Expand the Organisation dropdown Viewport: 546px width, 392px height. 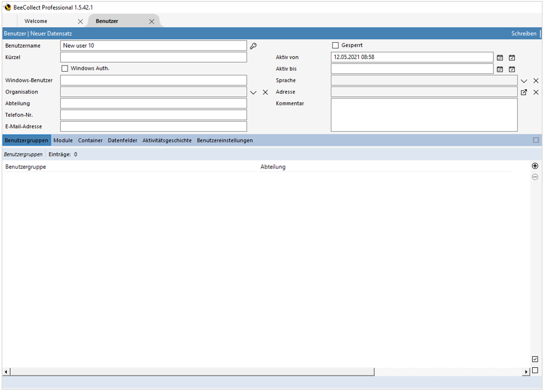pos(253,92)
